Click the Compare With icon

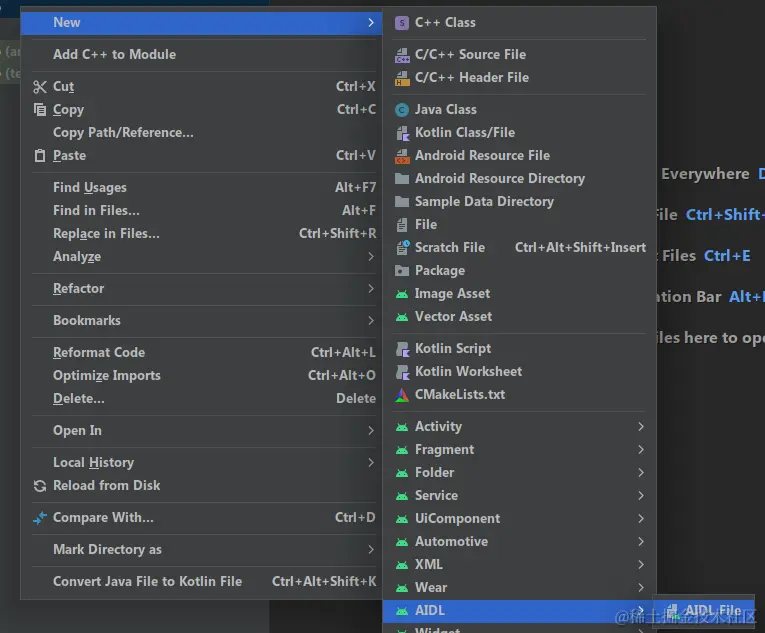40,518
